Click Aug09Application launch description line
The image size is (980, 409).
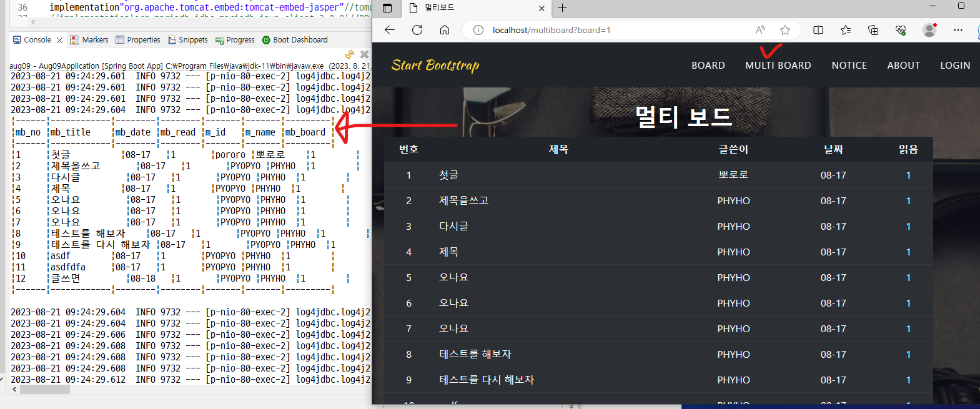[x=190, y=66]
